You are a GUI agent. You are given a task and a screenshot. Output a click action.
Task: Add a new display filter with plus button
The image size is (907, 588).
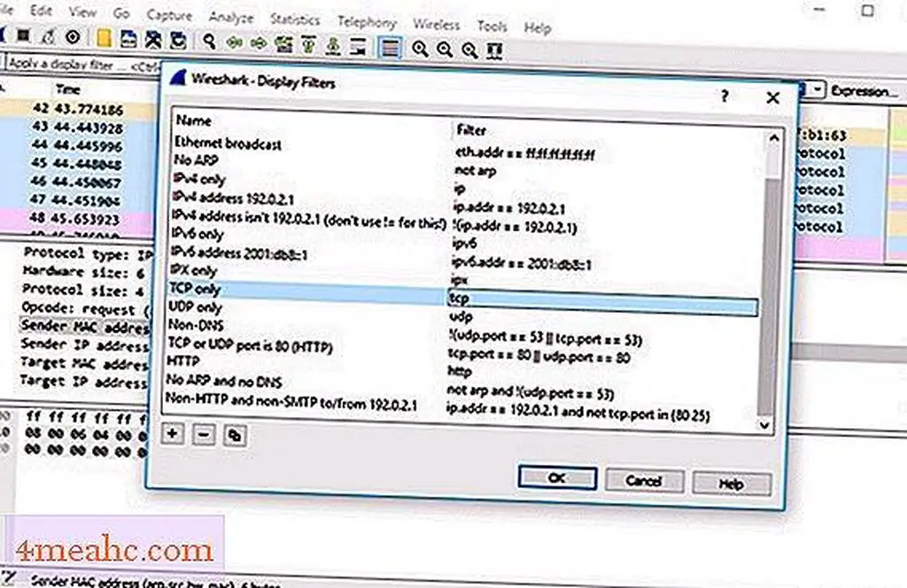coord(173,434)
